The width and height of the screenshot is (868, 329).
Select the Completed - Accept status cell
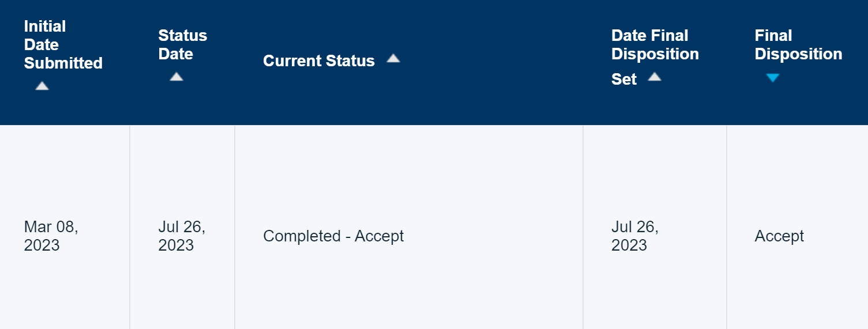pos(333,236)
